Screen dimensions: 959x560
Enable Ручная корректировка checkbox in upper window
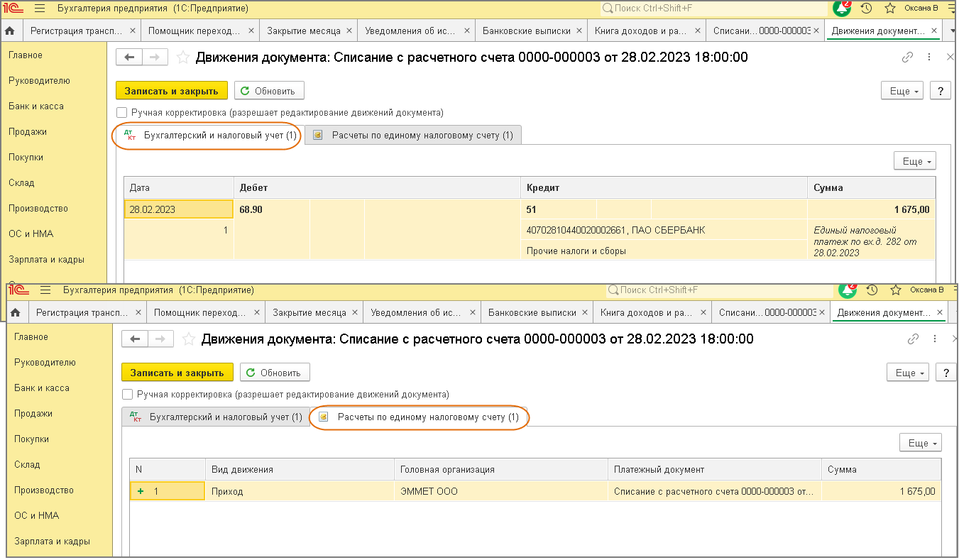coord(122,113)
